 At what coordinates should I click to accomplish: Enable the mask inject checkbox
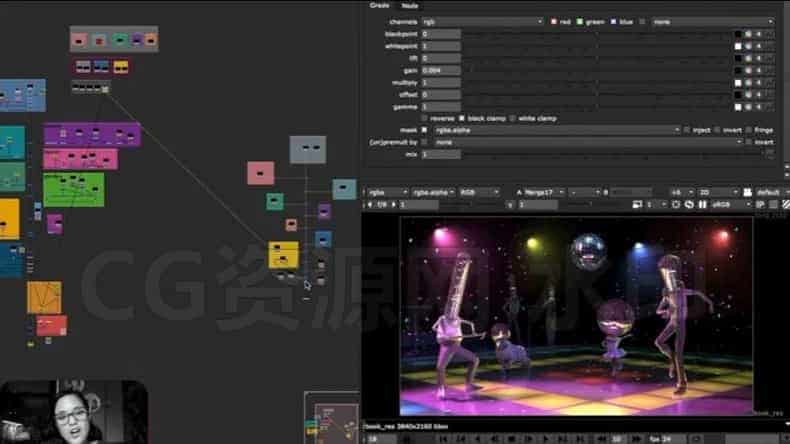(686, 130)
